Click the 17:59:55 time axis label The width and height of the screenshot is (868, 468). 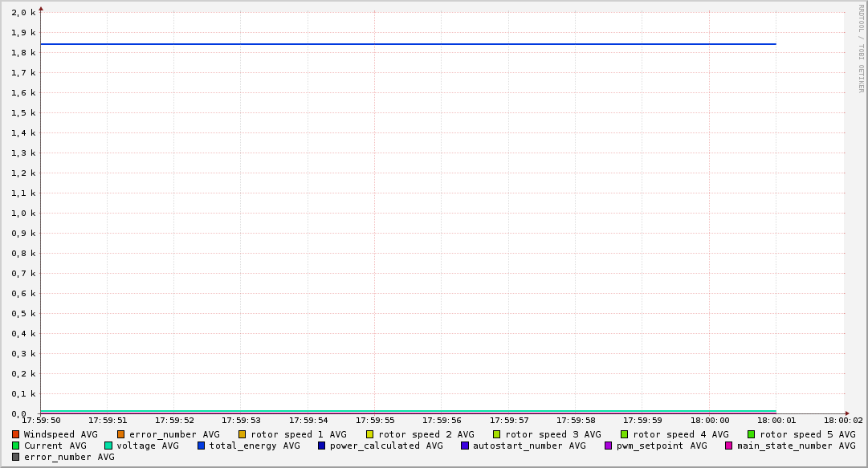[x=375, y=420]
